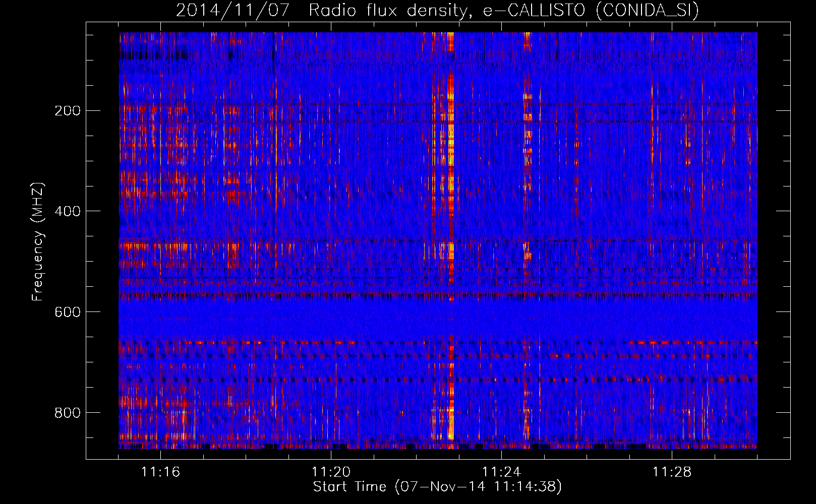This screenshot has height=504, width=816.
Task: Click the plot title "2014/11/07 Radio flux density, e-CALLISTO (CONIDA_SI)"
Action: tap(437, 10)
